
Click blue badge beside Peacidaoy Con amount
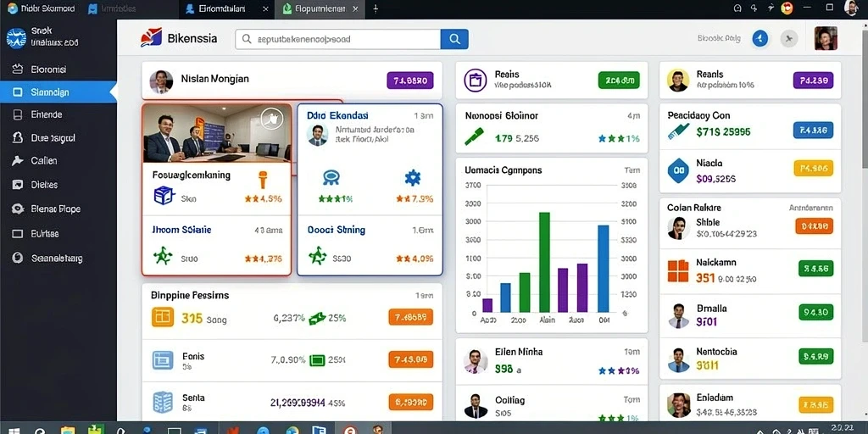tap(813, 130)
